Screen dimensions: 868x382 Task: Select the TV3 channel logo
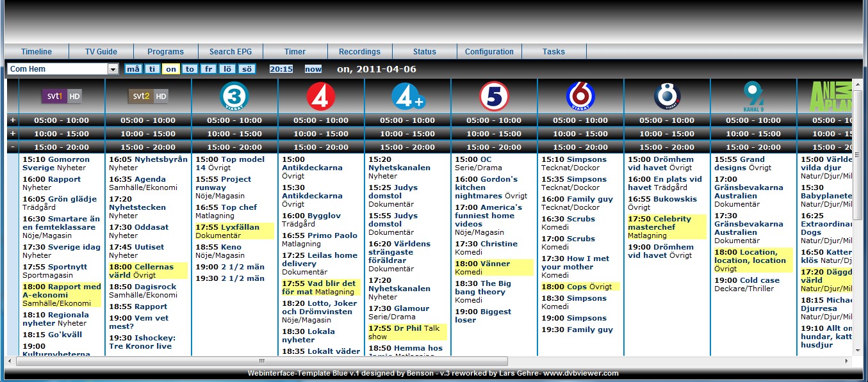pyautogui.click(x=234, y=97)
